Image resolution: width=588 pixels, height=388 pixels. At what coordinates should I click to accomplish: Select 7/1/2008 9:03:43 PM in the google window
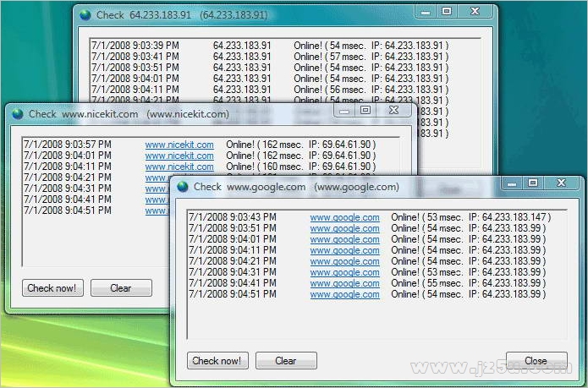[x=233, y=217]
